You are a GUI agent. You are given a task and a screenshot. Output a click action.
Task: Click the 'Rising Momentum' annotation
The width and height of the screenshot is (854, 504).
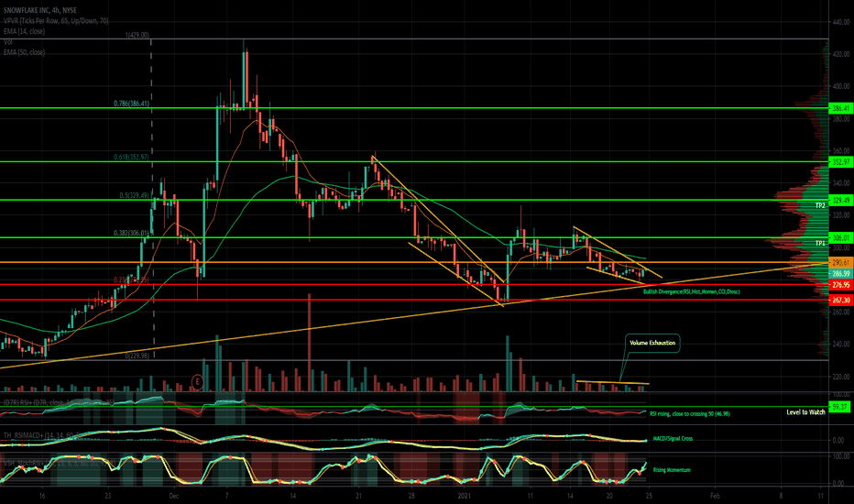(x=672, y=470)
